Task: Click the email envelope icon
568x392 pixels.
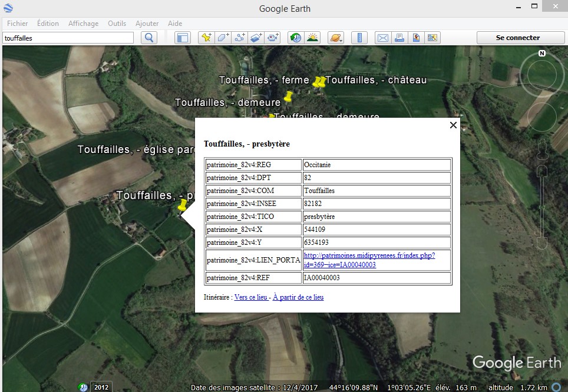Action: click(383, 38)
